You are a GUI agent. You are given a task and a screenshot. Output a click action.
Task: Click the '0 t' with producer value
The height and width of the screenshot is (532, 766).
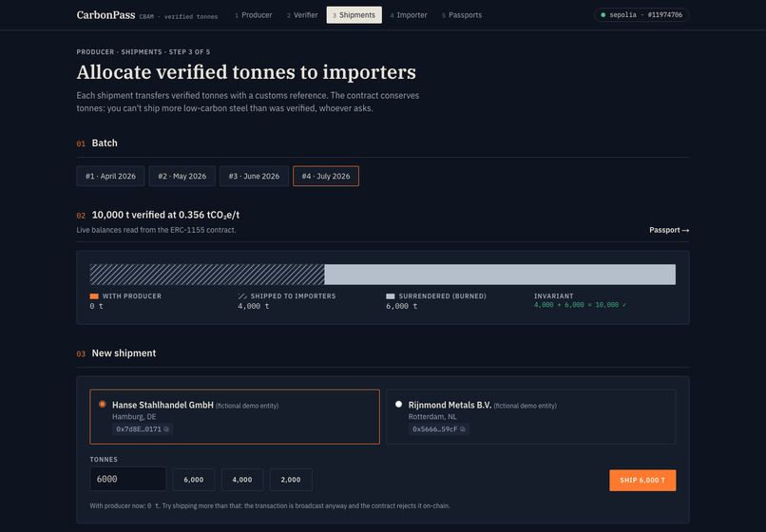(x=96, y=306)
